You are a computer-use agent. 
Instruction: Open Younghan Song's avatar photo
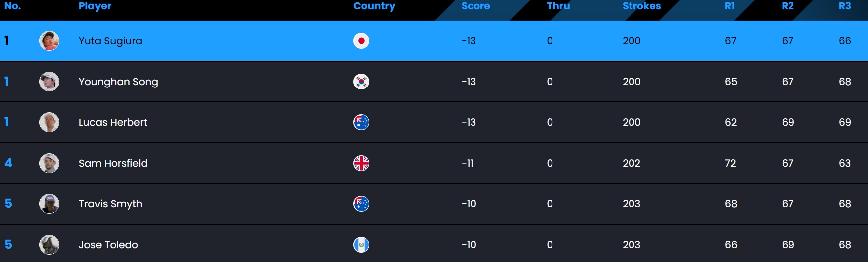49,82
